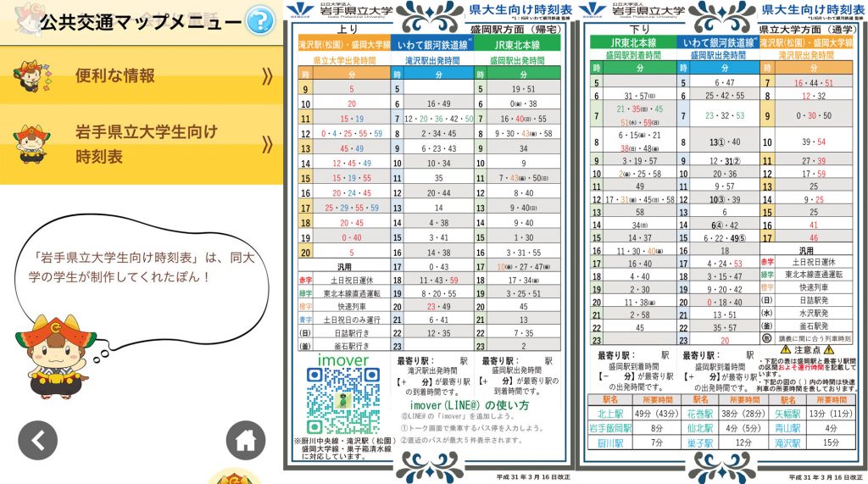
Task: Click 土日祝日運休 legend entry in 上り table
Action: 352,281
